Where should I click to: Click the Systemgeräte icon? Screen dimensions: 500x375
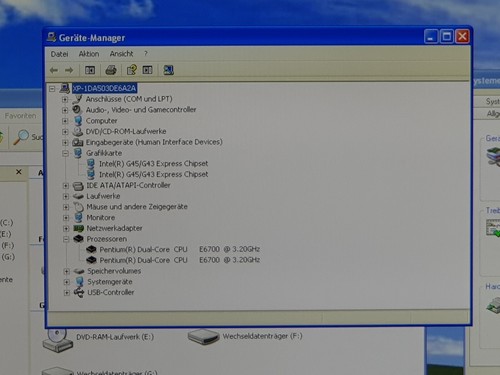pos(79,282)
